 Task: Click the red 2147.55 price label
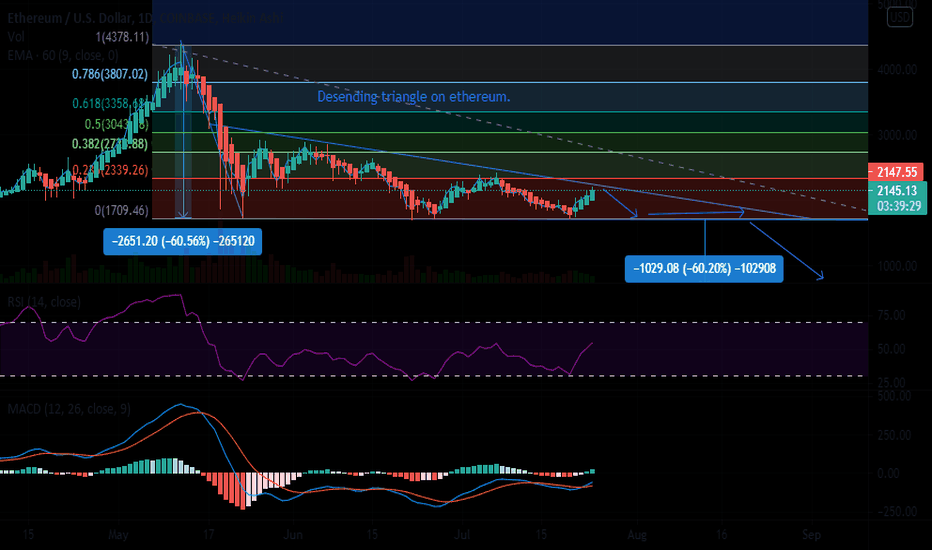coord(896,172)
